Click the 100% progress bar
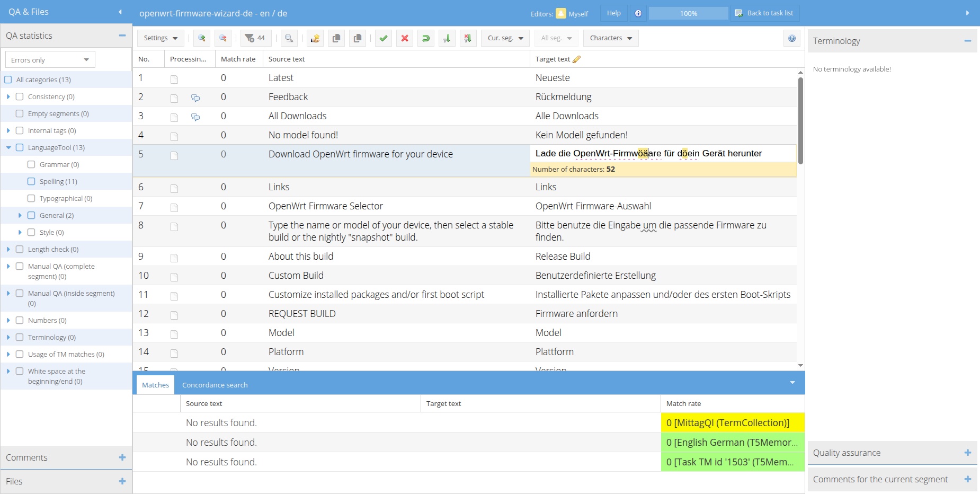 coord(688,13)
